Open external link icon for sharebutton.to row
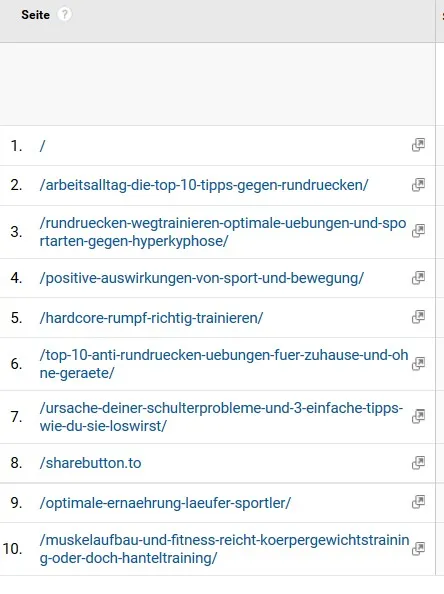444x594 pixels. point(418,463)
